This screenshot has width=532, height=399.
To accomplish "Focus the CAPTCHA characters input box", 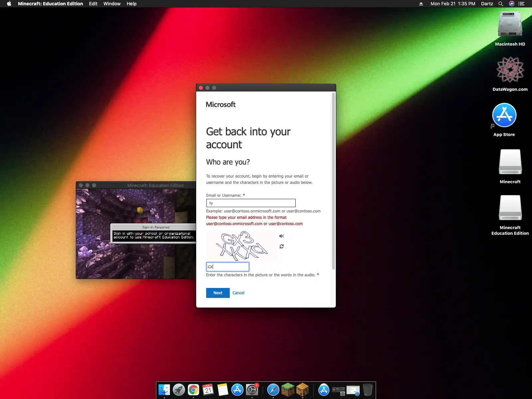I will (228, 267).
